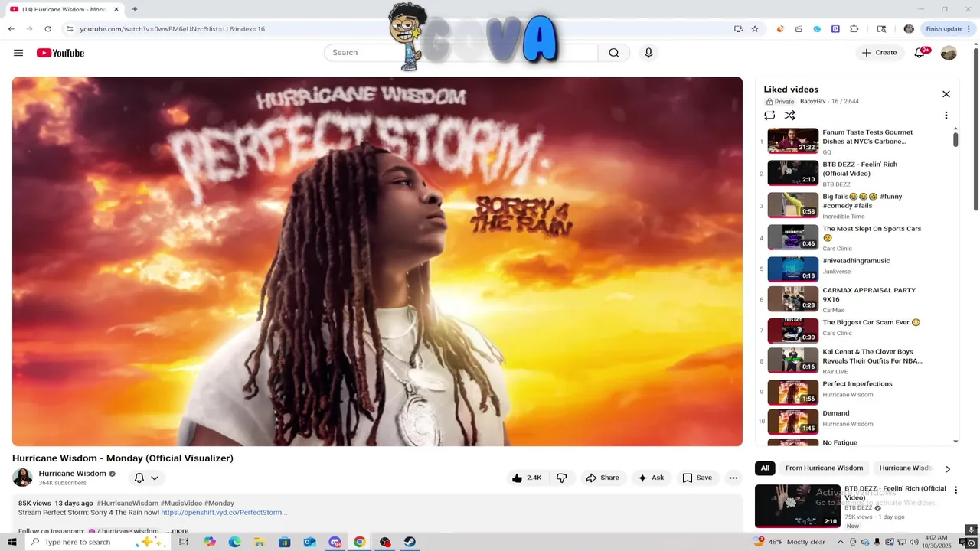Open the Liked videos playlist title
The width and height of the screenshot is (980, 551).
[791, 90]
